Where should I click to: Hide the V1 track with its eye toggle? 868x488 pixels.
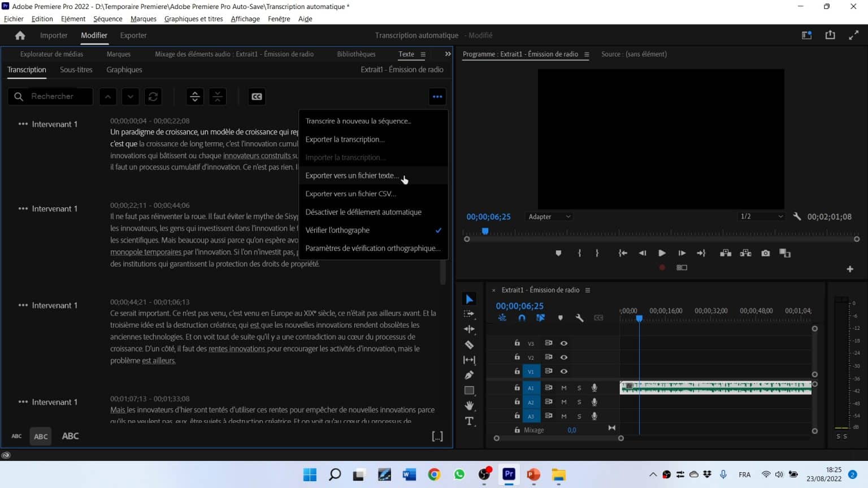(x=563, y=371)
